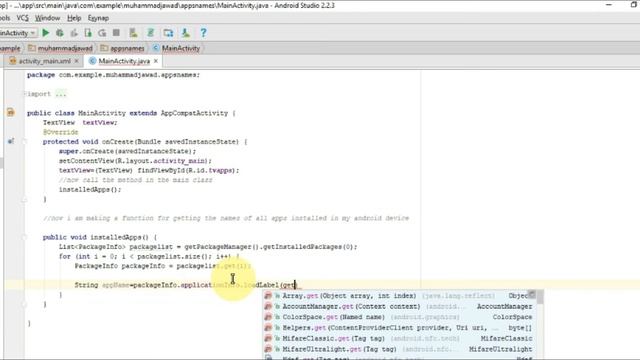Open the MainActivity run configuration dropdown

(18, 33)
